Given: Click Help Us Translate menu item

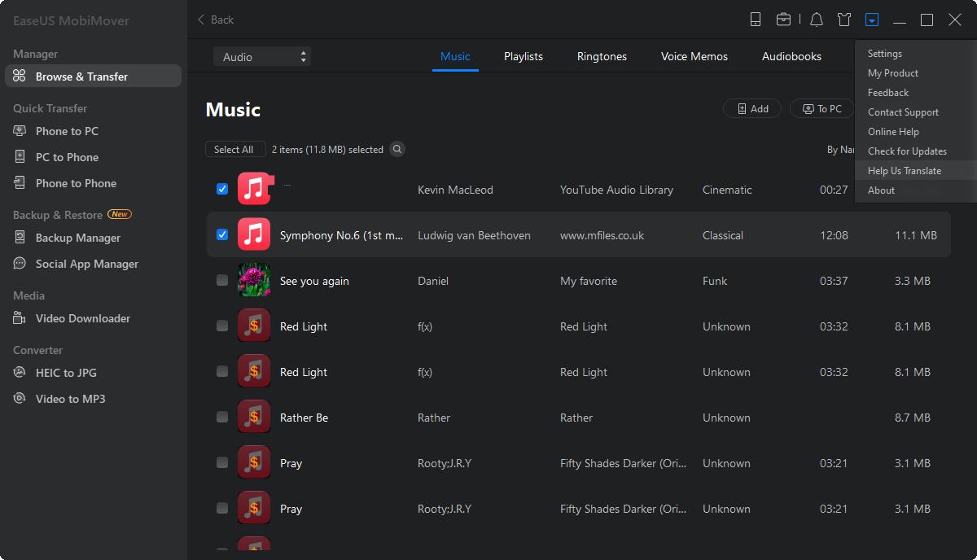Looking at the screenshot, I should (916, 171).
